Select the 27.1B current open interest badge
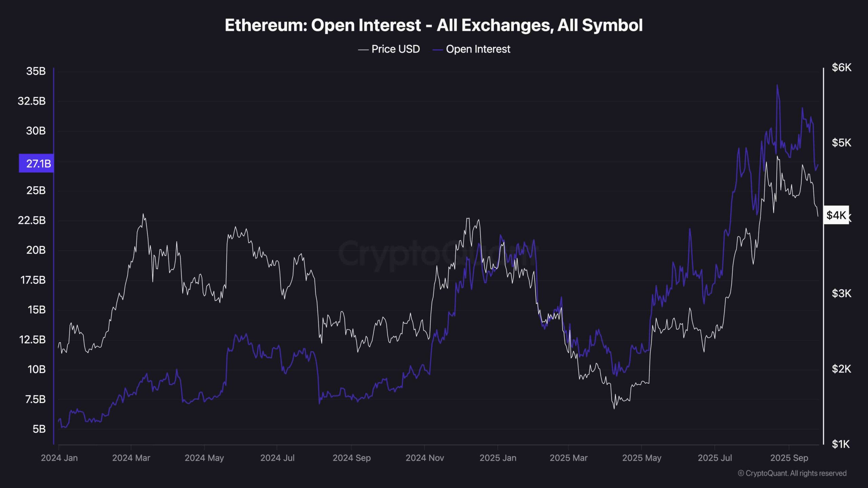The image size is (868, 488). pyautogui.click(x=37, y=163)
